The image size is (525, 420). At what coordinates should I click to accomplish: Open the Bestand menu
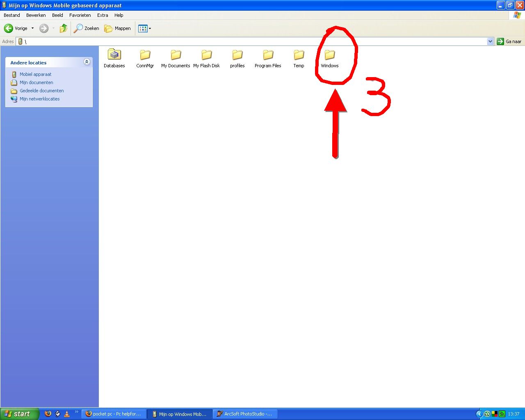(12, 15)
